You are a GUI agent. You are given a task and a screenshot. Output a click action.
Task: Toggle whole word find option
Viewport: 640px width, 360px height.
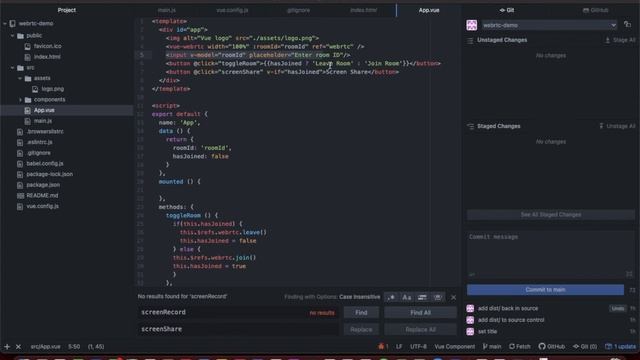click(x=438, y=297)
